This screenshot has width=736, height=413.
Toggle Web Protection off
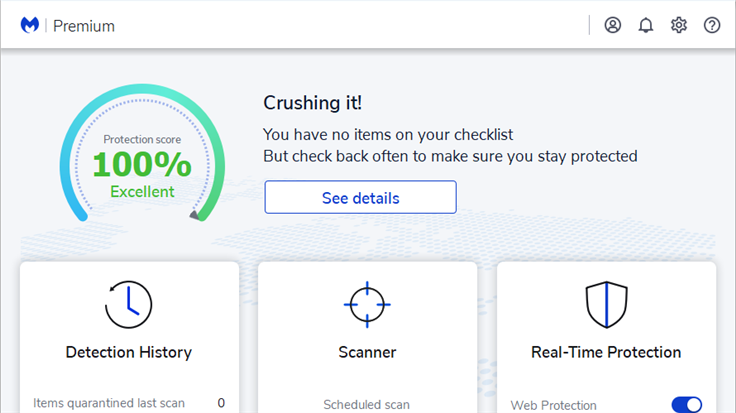click(686, 405)
